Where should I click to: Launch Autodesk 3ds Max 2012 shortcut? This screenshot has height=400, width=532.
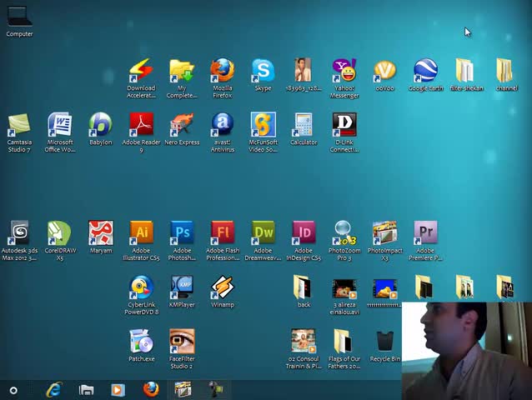(19, 241)
